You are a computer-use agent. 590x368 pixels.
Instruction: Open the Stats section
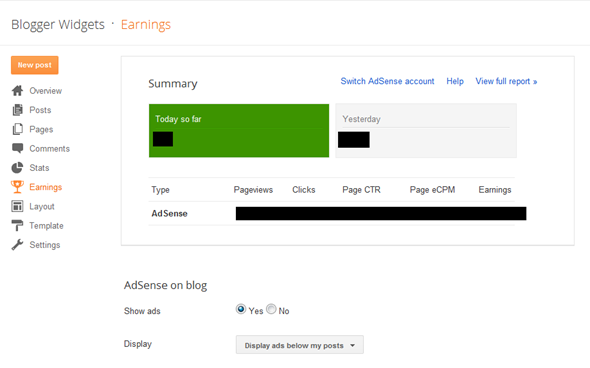[x=40, y=168]
